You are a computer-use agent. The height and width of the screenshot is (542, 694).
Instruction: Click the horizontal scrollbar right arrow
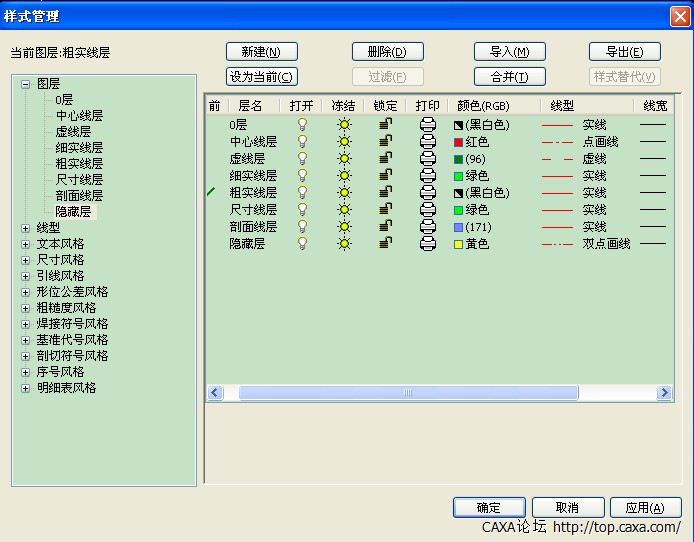click(x=665, y=393)
